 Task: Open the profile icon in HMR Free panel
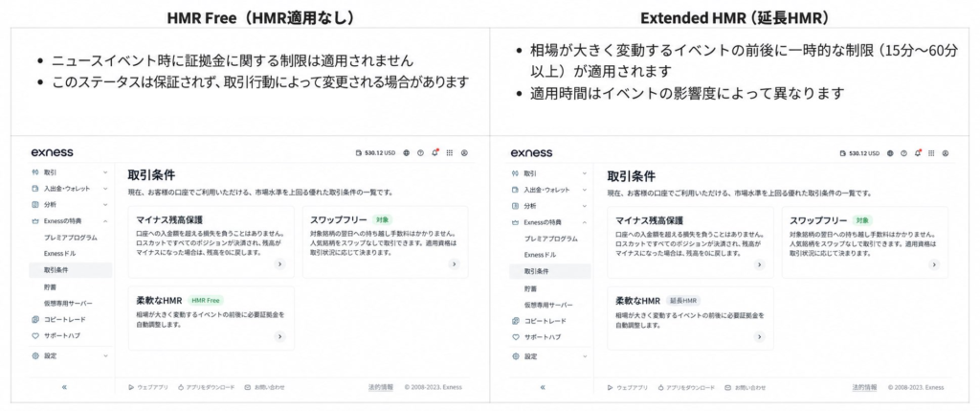pyautogui.click(x=464, y=152)
